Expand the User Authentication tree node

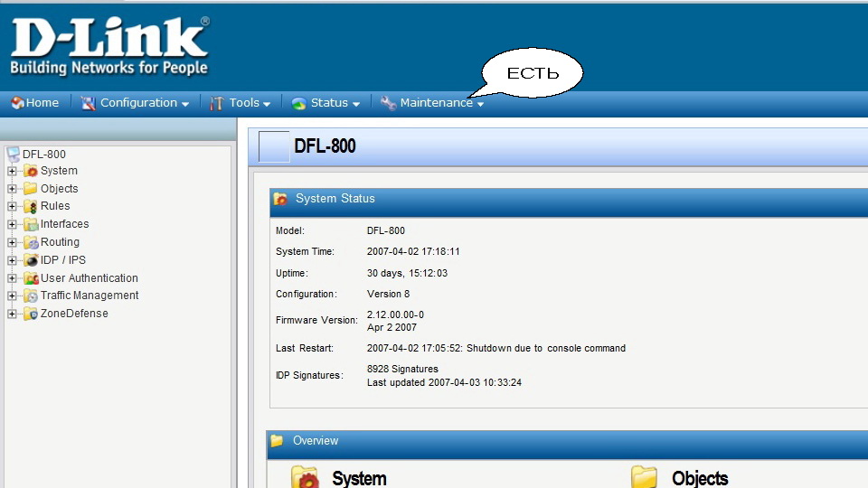pyautogui.click(x=12, y=278)
